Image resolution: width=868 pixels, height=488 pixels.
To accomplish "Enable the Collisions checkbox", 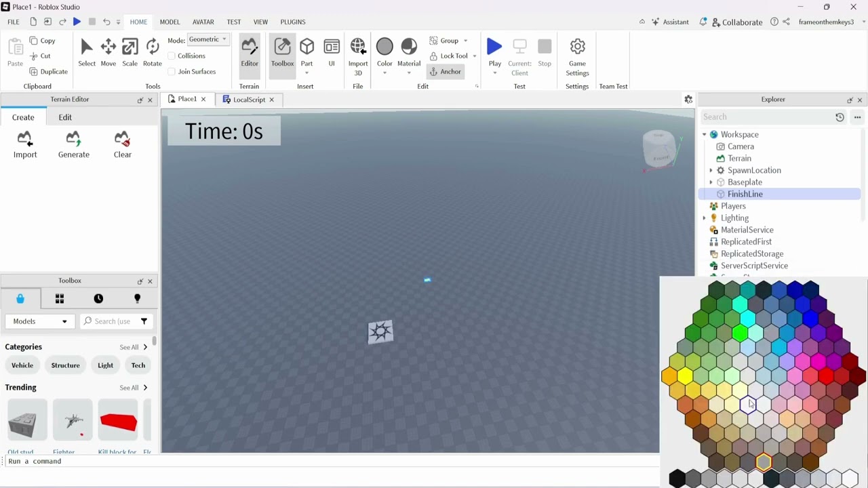I will [172, 56].
